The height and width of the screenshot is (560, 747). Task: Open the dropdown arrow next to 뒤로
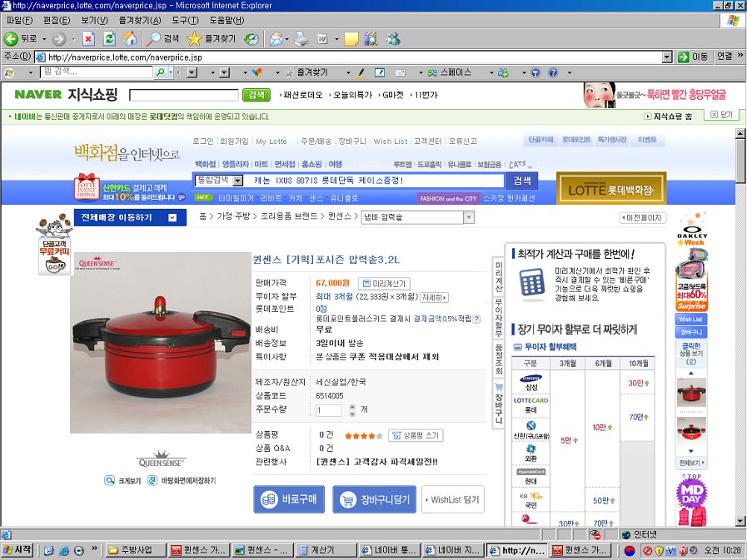pos(44,39)
